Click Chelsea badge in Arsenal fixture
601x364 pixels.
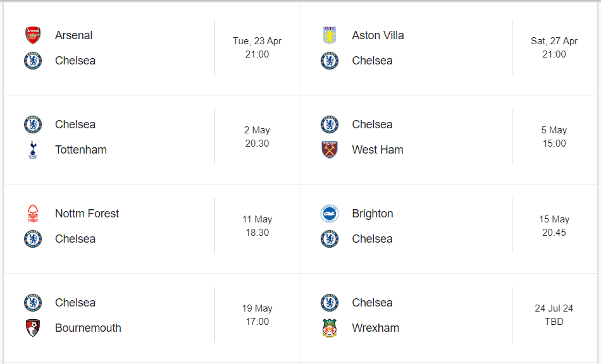click(x=33, y=61)
